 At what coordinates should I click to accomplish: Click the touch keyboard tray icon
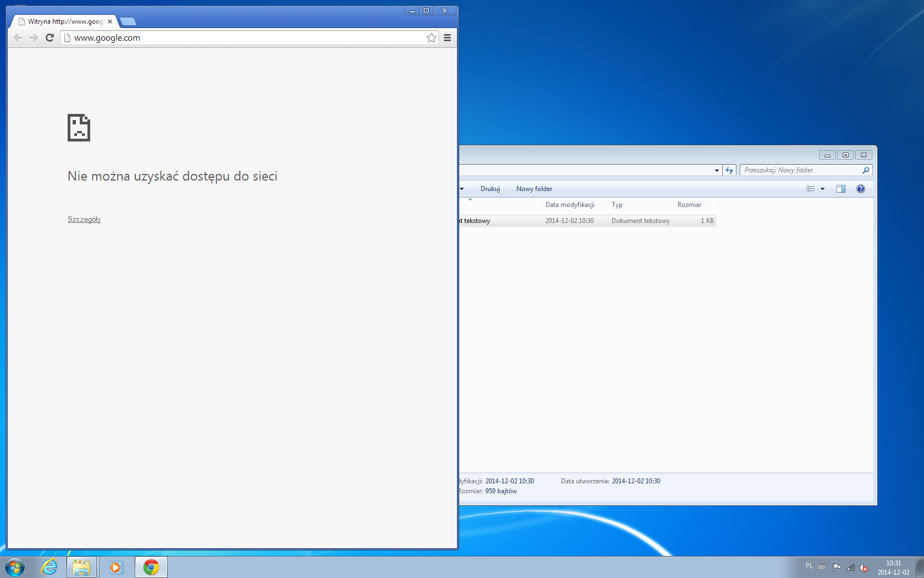click(822, 567)
